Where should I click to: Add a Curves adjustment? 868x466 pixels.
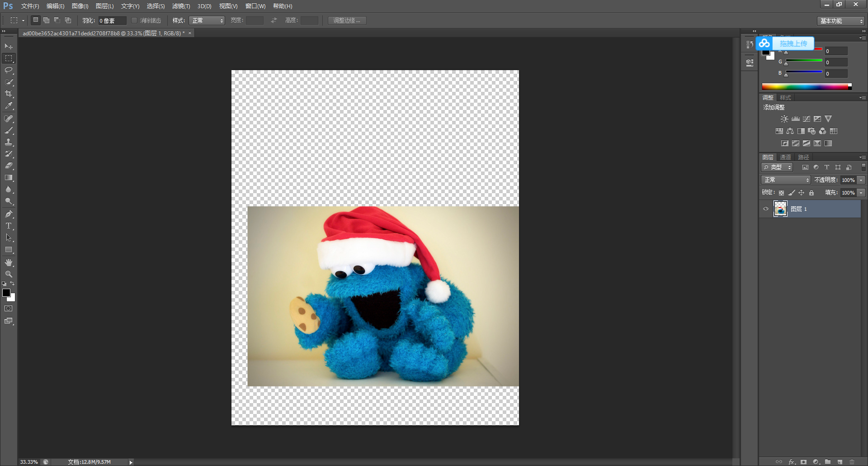click(x=807, y=119)
